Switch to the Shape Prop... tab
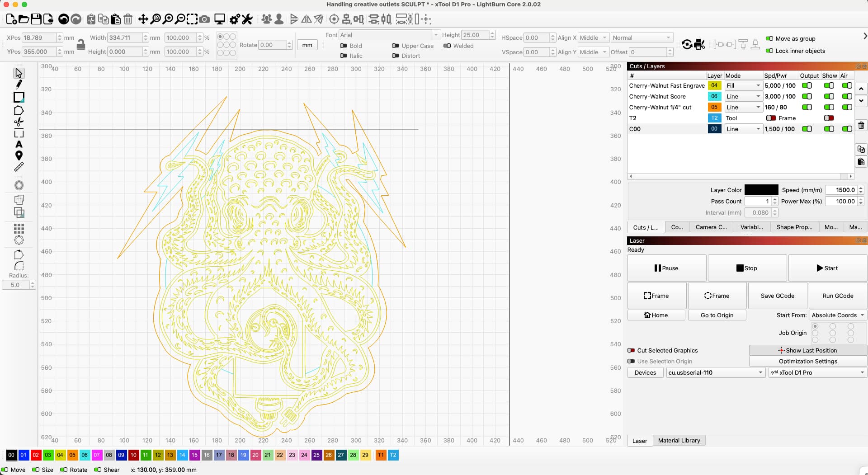868x475 pixels. (x=794, y=227)
